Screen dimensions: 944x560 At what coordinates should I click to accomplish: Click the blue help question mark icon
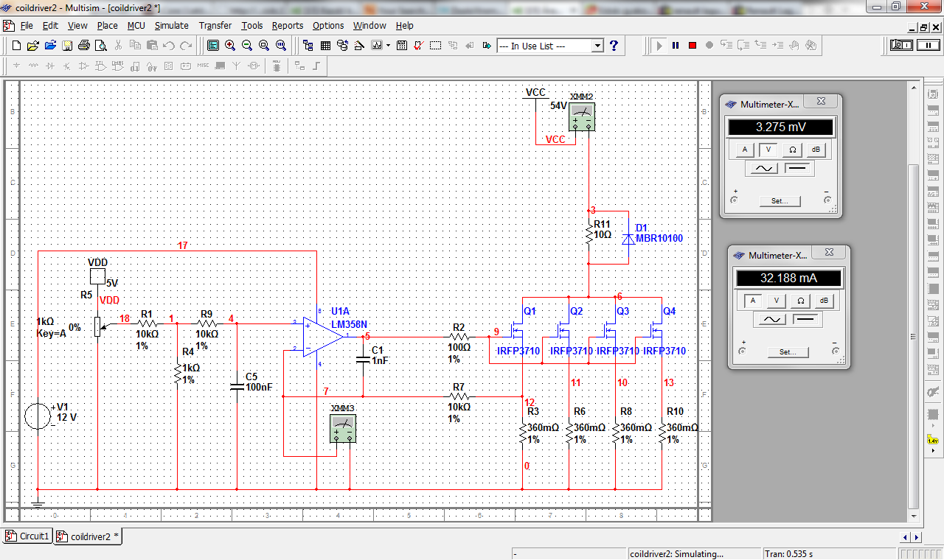point(614,45)
